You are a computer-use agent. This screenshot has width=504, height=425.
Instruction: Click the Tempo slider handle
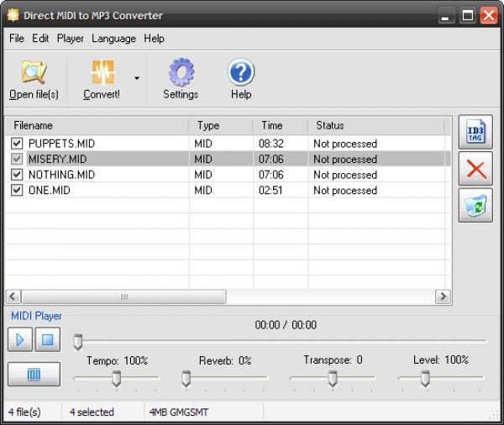[x=117, y=379]
